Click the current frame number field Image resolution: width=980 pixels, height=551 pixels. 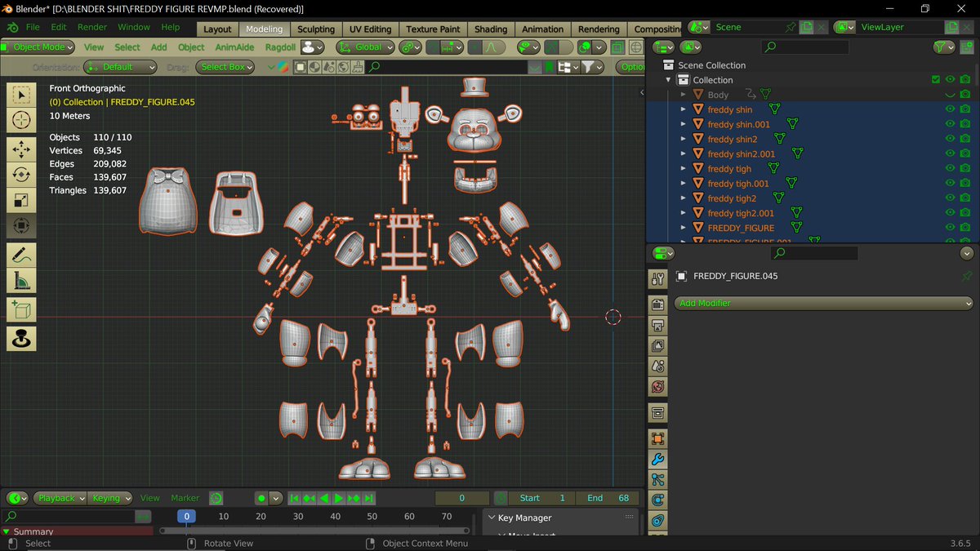point(462,498)
